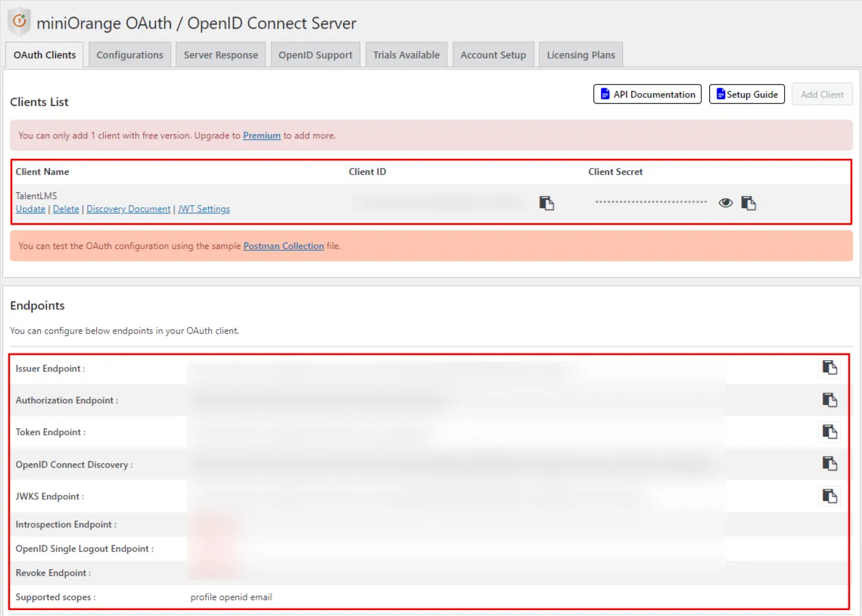This screenshot has width=862, height=616.
Task: Click the Endpoints section heading
Action: pos(37,305)
